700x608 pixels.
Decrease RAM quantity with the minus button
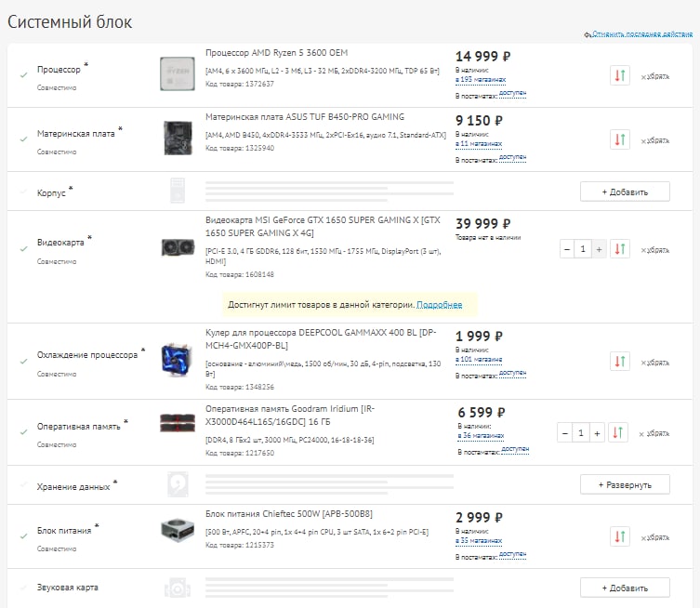(x=565, y=432)
